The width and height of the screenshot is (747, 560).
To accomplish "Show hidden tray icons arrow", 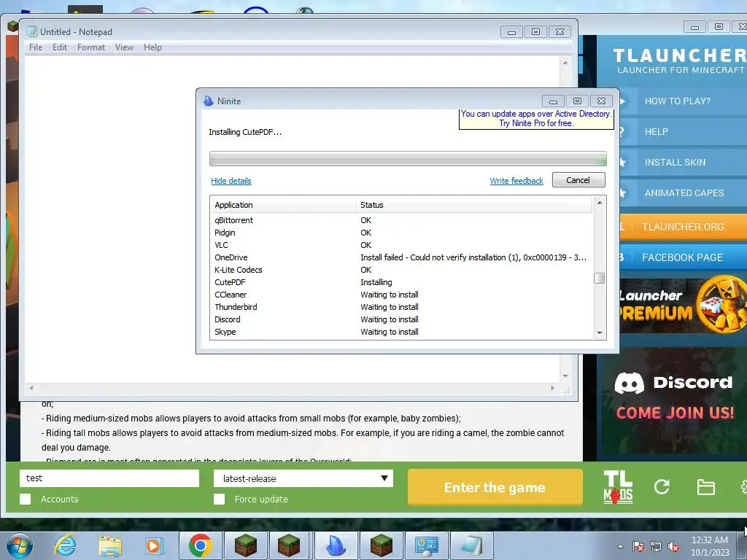I will (x=620, y=546).
